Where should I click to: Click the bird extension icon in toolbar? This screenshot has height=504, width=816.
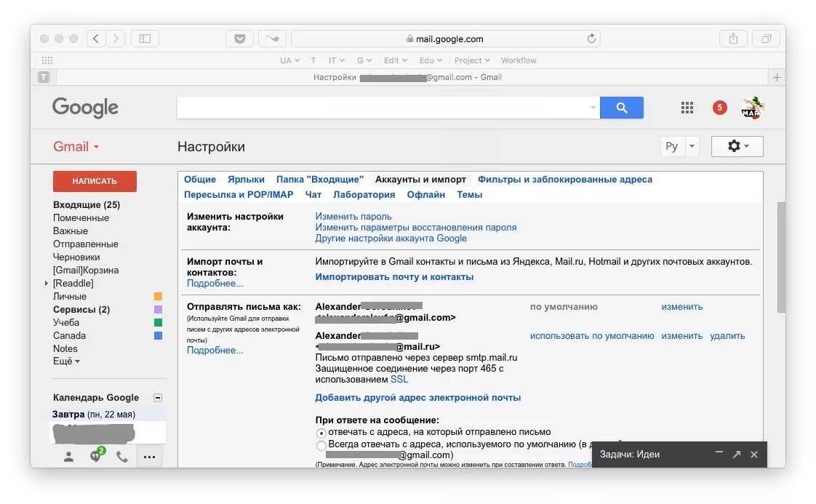point(272,39)
